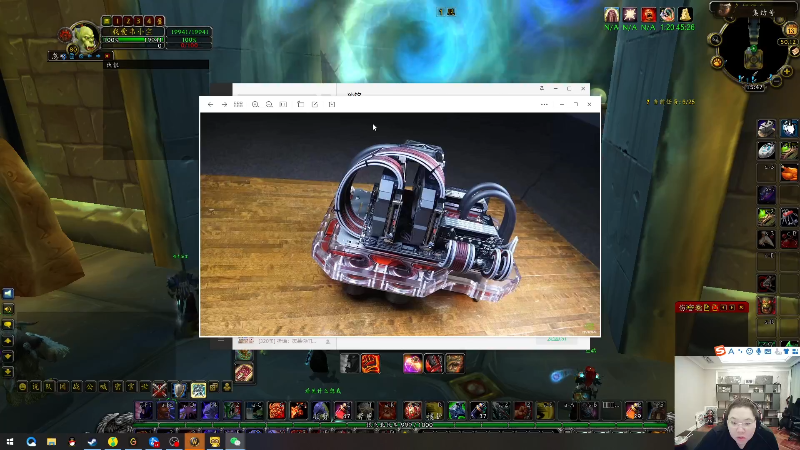Use the roast chicken food item
This screenshot has width=800, height=450.
click(789, 173)
